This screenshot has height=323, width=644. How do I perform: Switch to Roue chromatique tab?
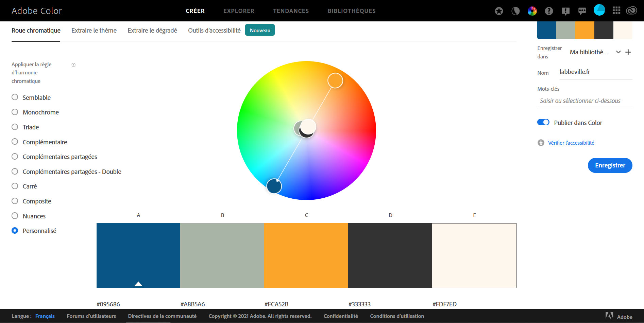[x=36, y=31]
